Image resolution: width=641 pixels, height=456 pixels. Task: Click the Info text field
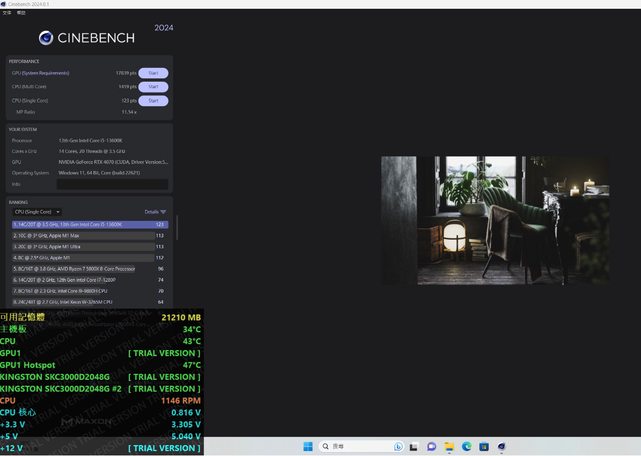(x=112, y=184)
